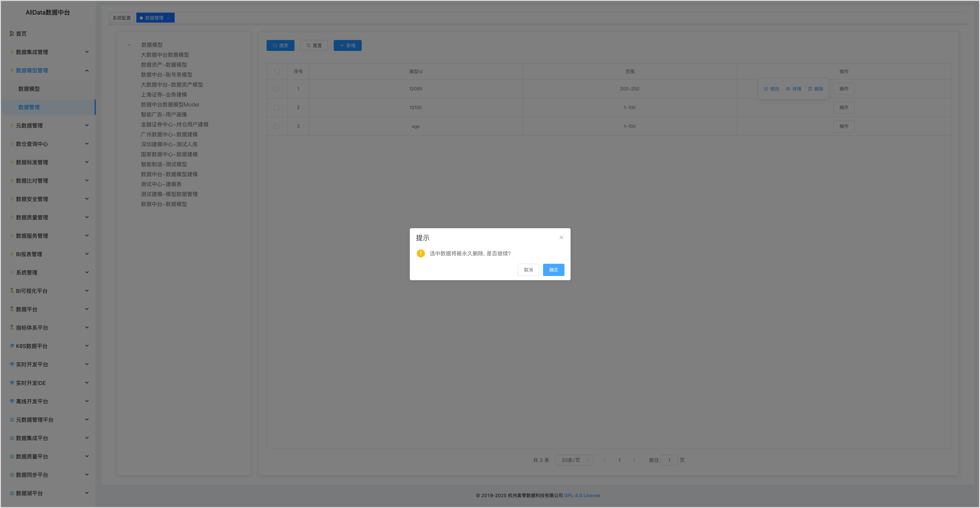The height and width of the screenshot is (508, 980).
Task: Click the 修改 edit icon in popover
Action: pos(766,89)
